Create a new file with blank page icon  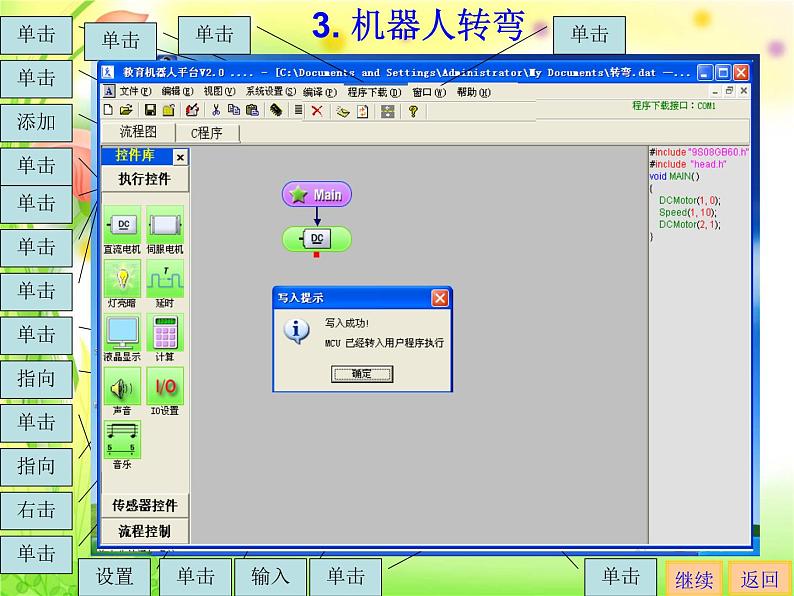coord(108,110)
